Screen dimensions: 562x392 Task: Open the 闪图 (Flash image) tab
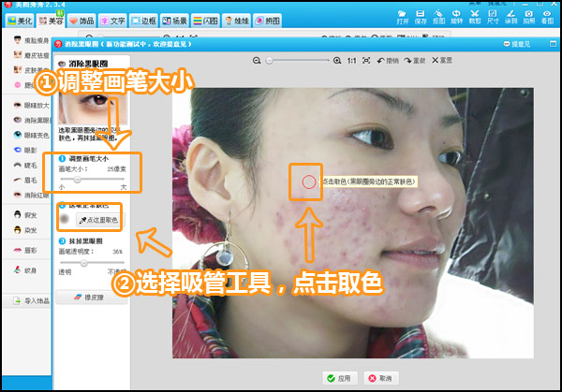pyautogui.click(x=205, y=21)
